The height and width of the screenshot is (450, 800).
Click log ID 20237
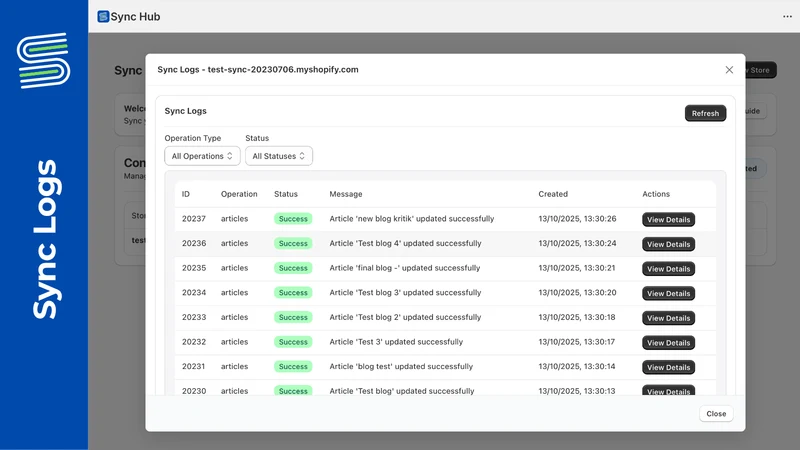[x=194, y=218]
